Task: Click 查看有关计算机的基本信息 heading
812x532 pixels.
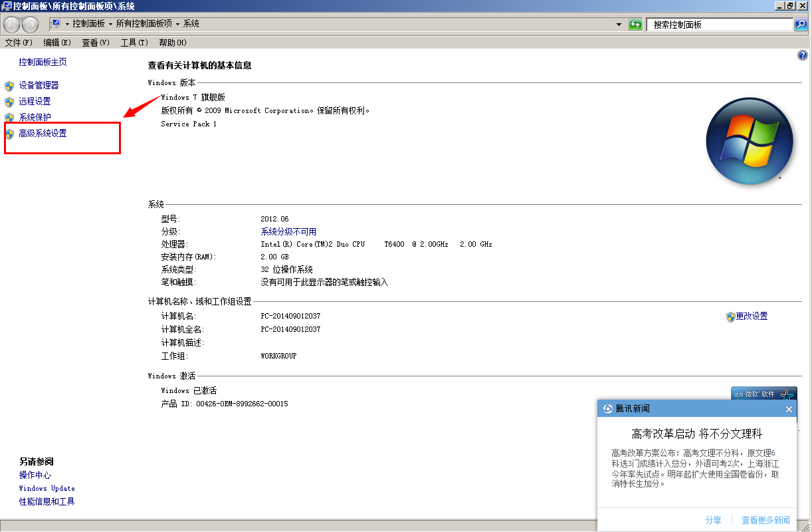Action: pos(199,65)
